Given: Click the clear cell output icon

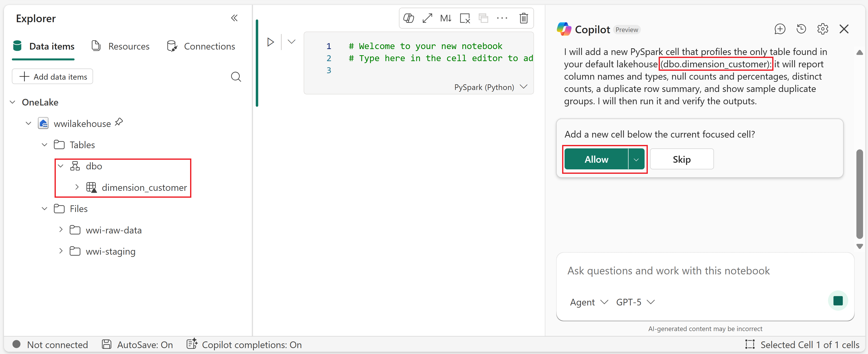Looking at the screenshot, I should (x=465, y=18).
